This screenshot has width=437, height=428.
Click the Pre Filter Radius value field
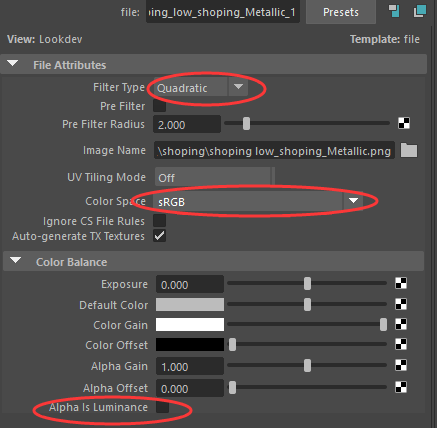pyautogui.click(x=187, y=124)
